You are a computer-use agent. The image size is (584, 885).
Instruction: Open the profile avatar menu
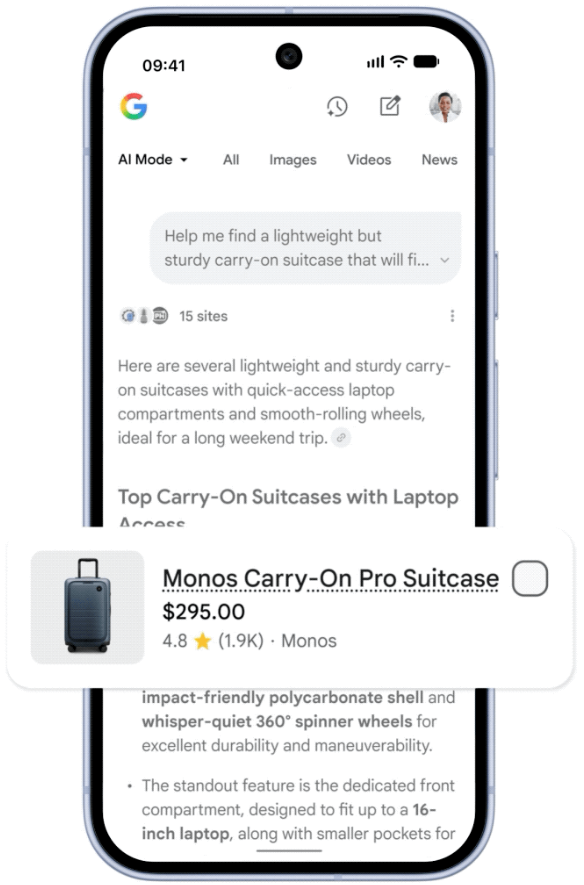tap(445, 107)
